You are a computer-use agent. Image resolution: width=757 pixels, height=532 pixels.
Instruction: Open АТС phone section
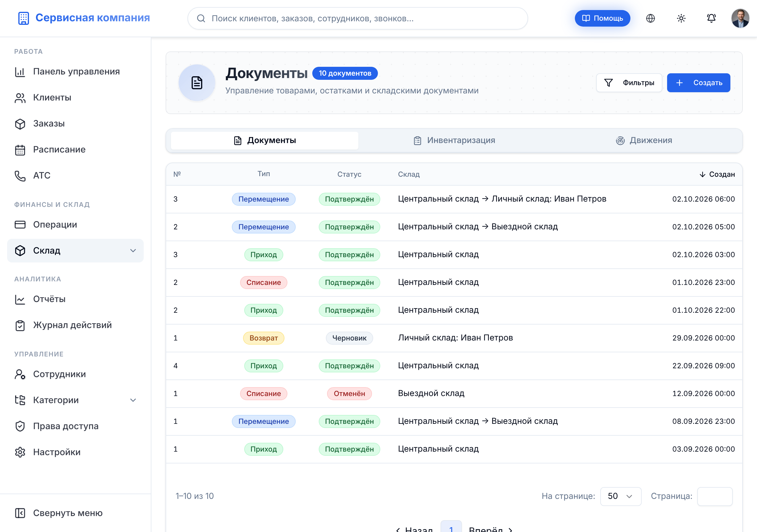pyautogui.click(x=75, y=175)
